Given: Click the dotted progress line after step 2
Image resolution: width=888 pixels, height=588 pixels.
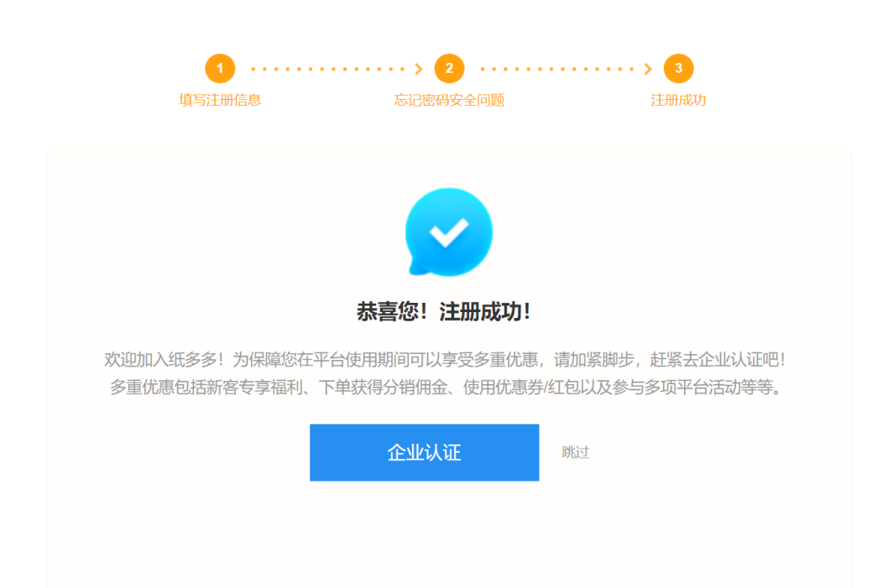Looking at the screenshot, I should (558, 69).
